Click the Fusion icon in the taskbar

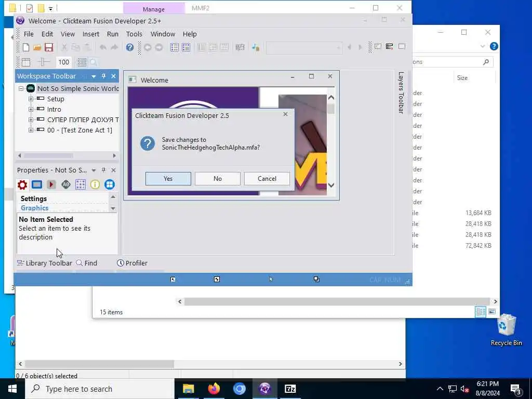coord(264,389)
